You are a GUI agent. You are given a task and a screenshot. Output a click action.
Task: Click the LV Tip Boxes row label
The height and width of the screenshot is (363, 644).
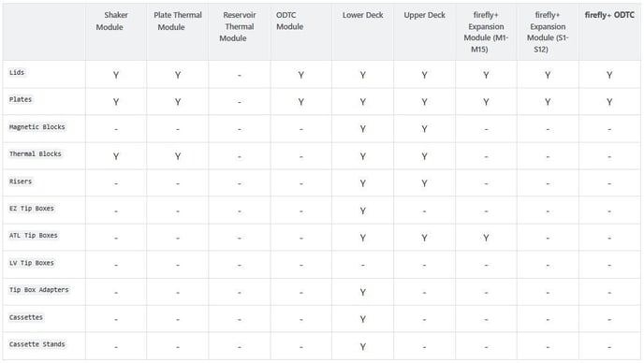[x=32, y=263]
